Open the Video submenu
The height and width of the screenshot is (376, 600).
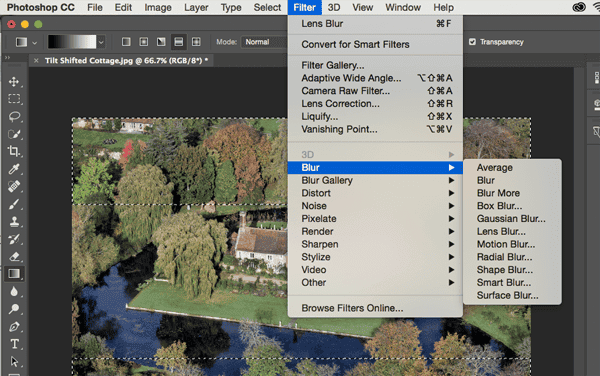pyautogui.click(x=375, y=270)
